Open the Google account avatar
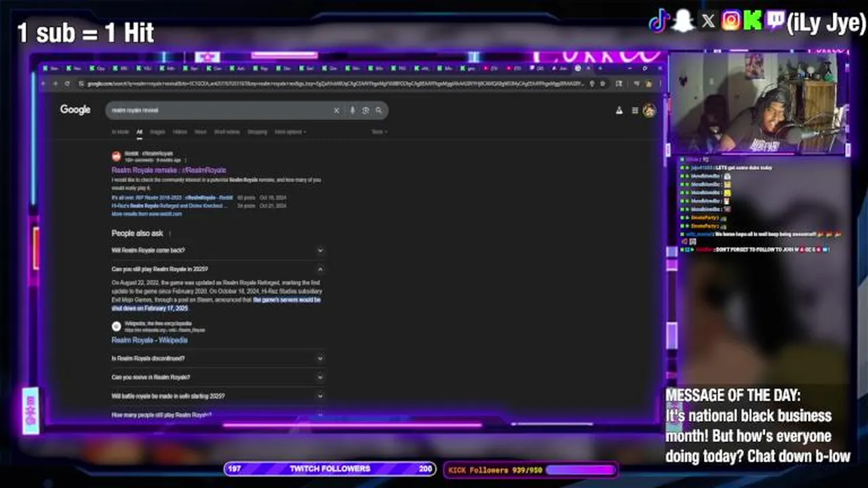 [649, 110]
